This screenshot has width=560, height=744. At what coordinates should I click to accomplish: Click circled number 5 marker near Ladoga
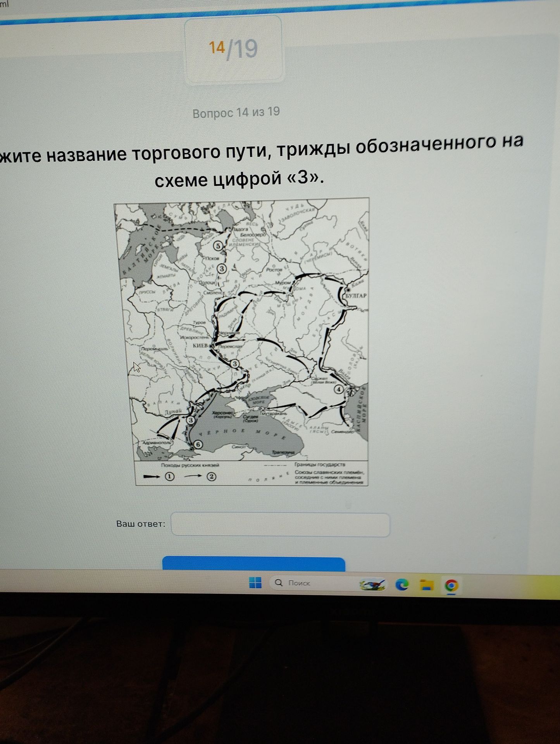pyautogui.click(x=218, y=246)
